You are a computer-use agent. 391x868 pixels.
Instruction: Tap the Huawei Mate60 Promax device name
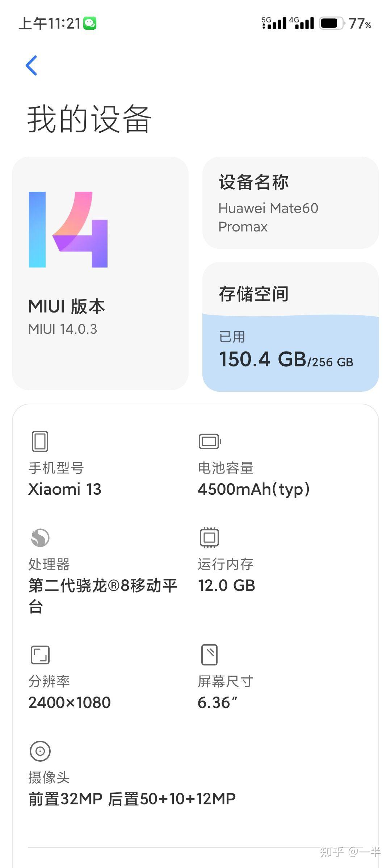268,217
